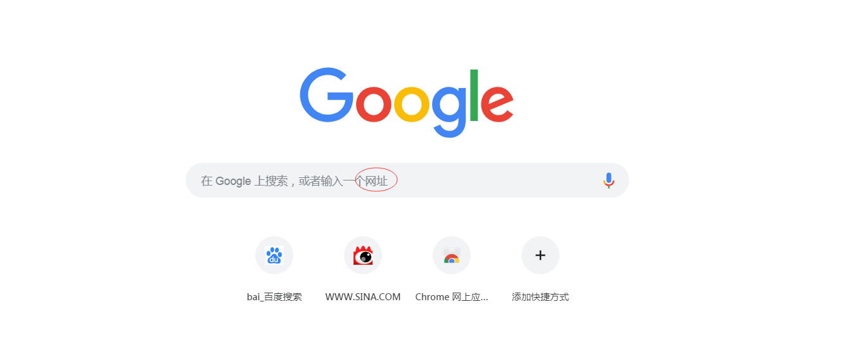Click the red first o in Google logo
Screen dimensions: 868x342
pyautogui.click(x=374, y=104)
